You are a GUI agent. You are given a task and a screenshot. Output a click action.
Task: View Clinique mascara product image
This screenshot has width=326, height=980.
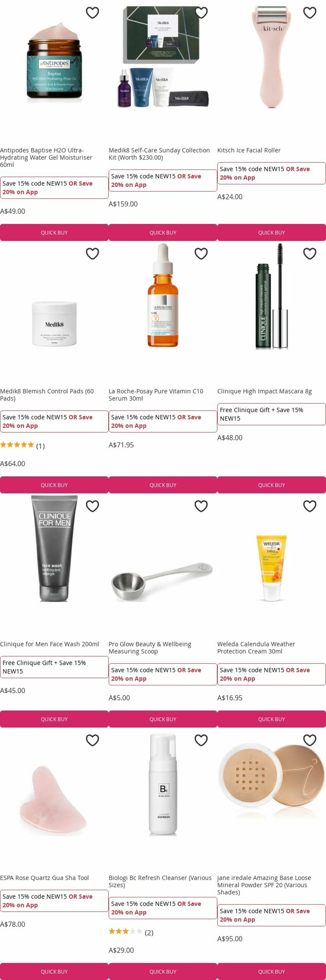[271, 296]
